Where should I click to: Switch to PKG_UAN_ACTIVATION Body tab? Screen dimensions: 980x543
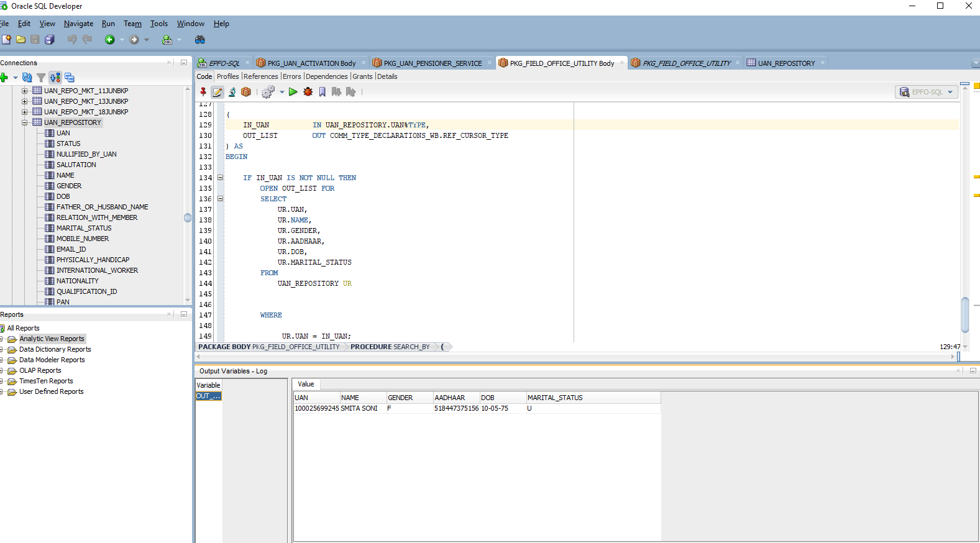[x=311, y=63]
